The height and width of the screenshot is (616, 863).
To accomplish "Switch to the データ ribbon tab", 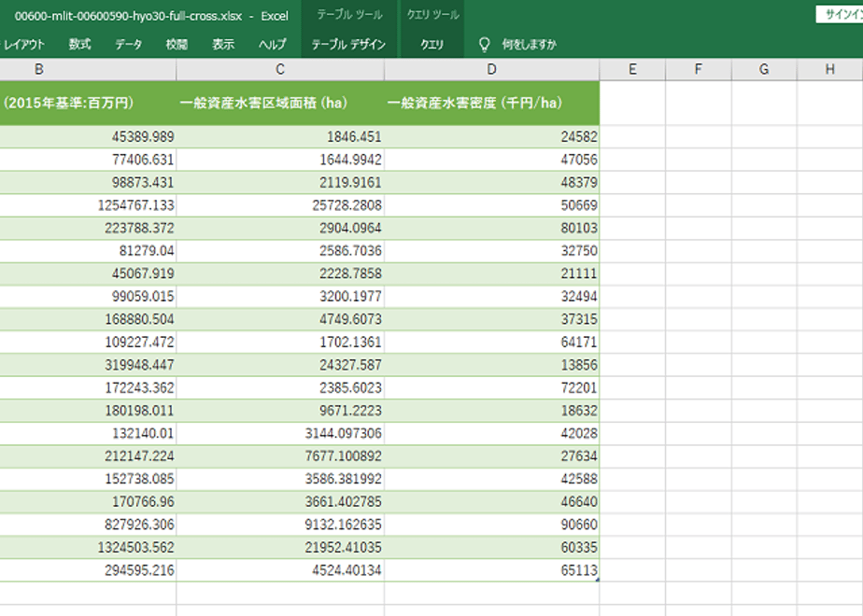I will click(x=128, y=45).
